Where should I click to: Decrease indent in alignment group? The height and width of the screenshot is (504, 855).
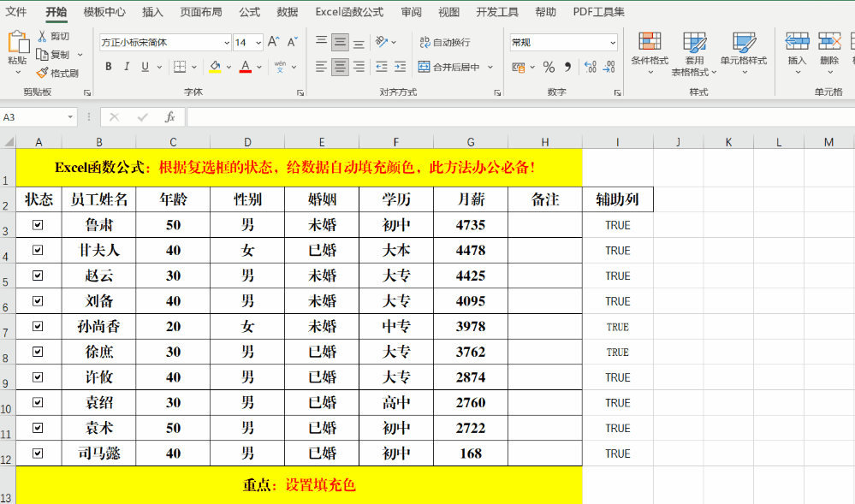[382, 67]
